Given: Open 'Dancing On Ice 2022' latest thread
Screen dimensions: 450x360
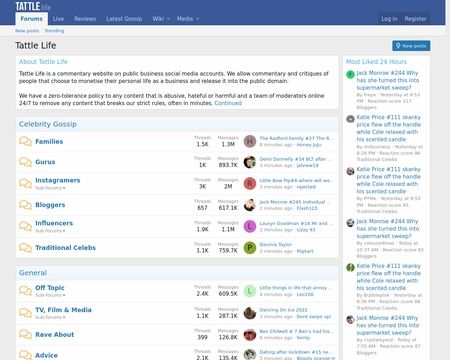Looking at the screenshot, I should (x=283, y=310).
